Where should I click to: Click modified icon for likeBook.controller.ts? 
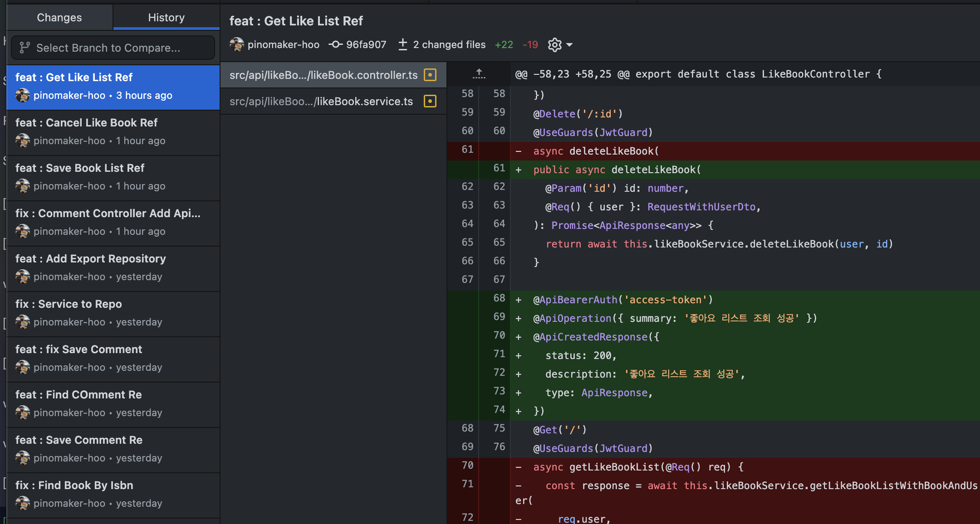pos(430,75)
